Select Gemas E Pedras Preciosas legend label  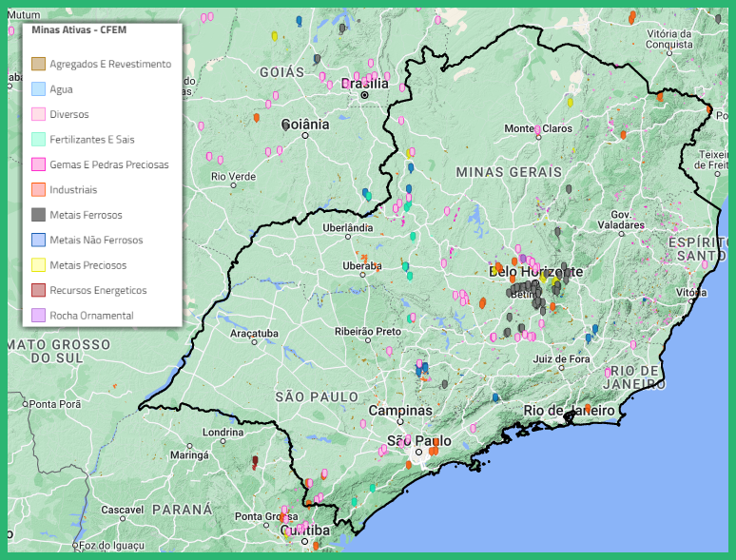click(x=108, y=164)
